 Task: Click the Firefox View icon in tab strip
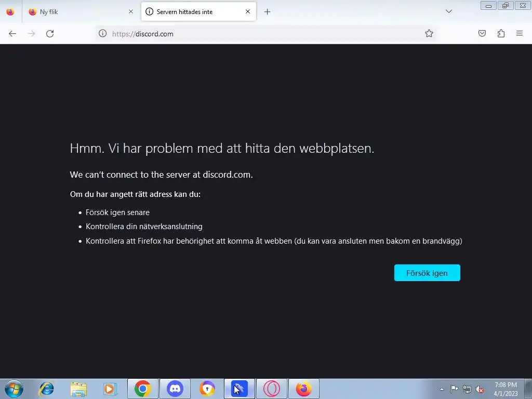click(x=10, y=12)
